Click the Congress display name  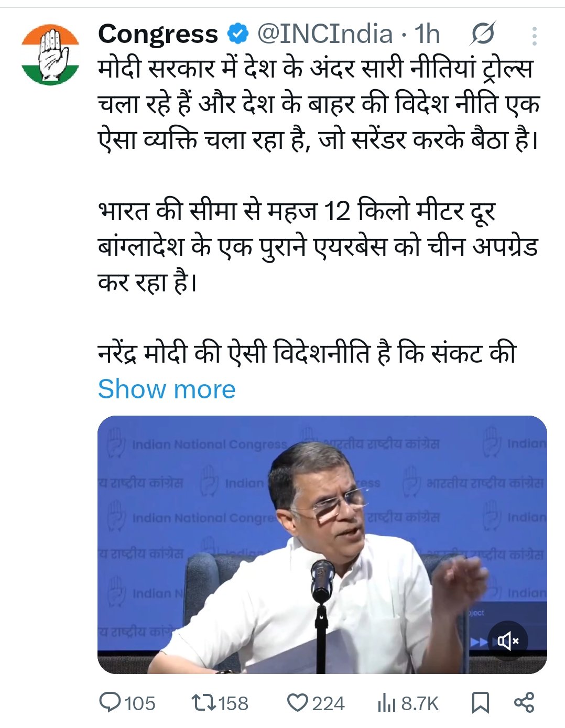[x=158, y=35]
